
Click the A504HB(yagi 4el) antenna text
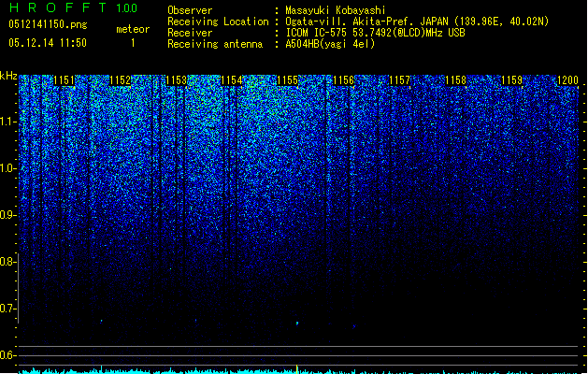(330, 44)
